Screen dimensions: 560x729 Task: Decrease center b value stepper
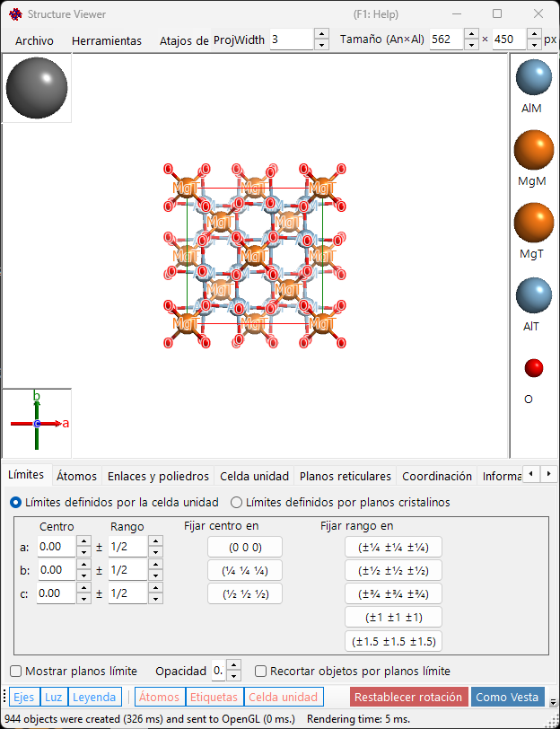pyautogui.click(x=83, y=575)
